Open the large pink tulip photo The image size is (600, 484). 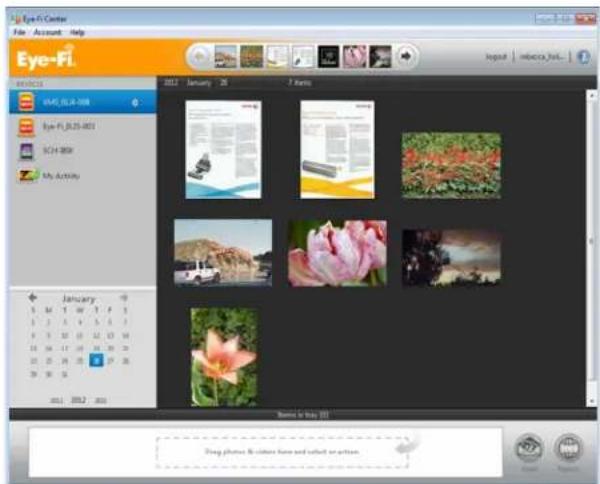[x=337, y=253]
